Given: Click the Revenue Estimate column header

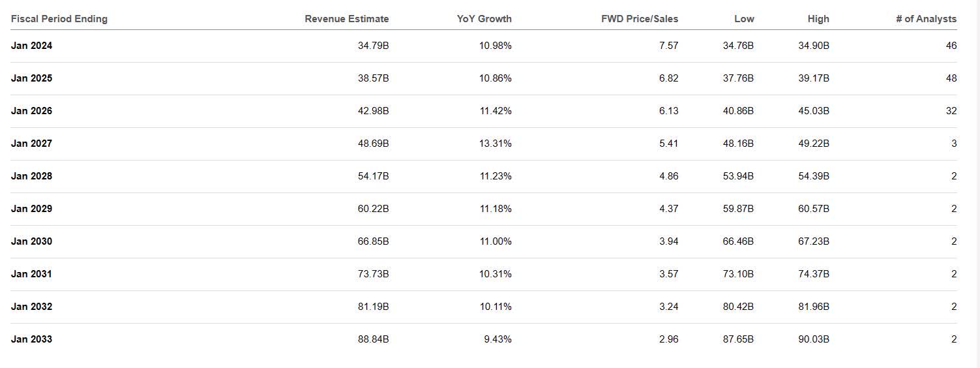Looking at the screenshot, I should (346, 19).
